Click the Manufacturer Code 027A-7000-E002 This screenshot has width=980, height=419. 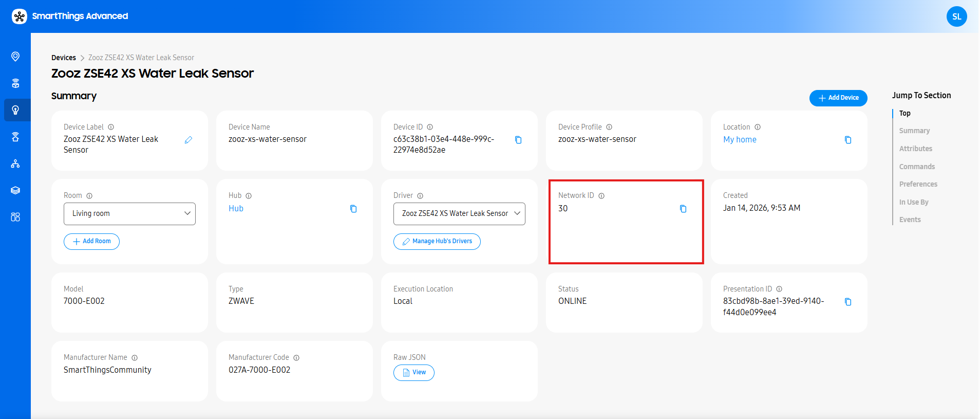click(259, 370)
